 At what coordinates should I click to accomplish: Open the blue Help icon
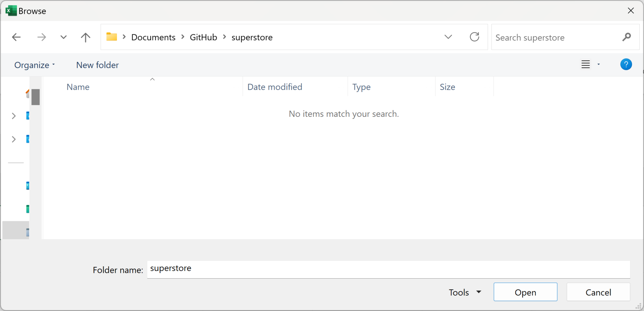pos(626,65)
